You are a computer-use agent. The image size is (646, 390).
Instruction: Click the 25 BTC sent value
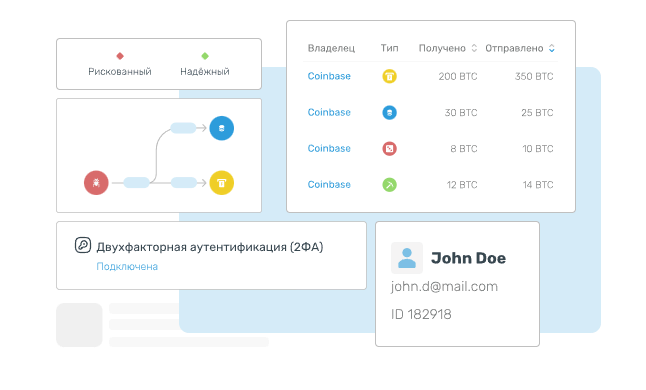pos(537,112)
